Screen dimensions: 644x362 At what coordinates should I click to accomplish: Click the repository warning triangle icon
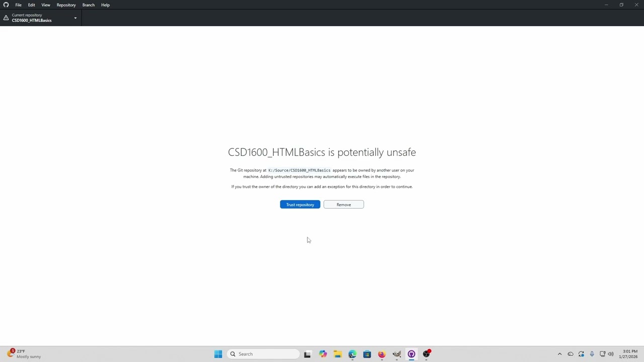click(6, 18)
